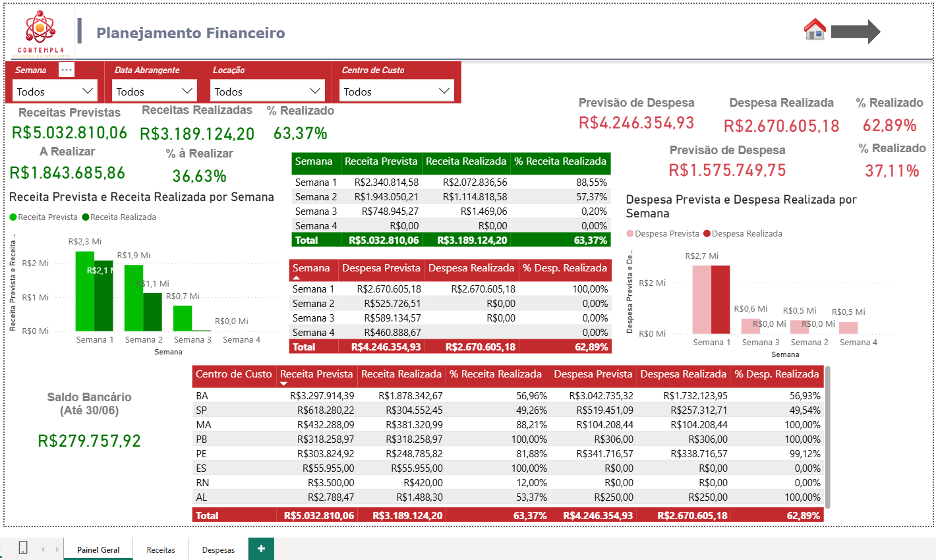
Task: Click the Receita Prevista legend green dot
Action: 13,217
